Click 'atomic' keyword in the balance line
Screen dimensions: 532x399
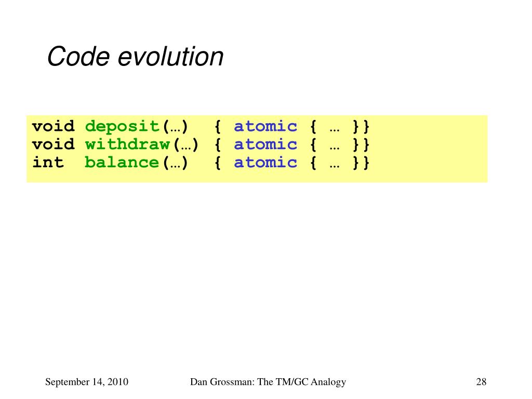coord(265,163)
